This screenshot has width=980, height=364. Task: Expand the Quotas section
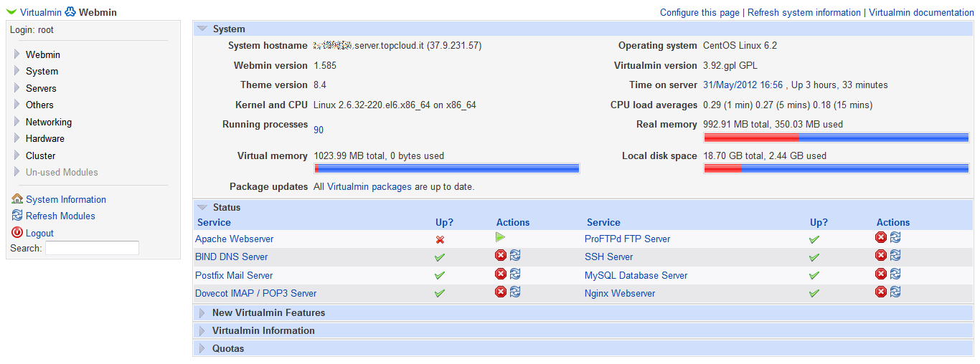click(x=202, y=349)
